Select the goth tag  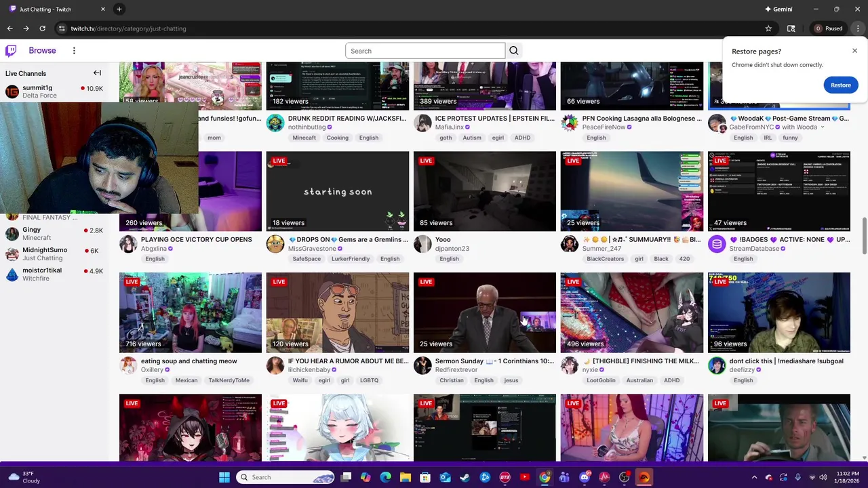[446, 138]
